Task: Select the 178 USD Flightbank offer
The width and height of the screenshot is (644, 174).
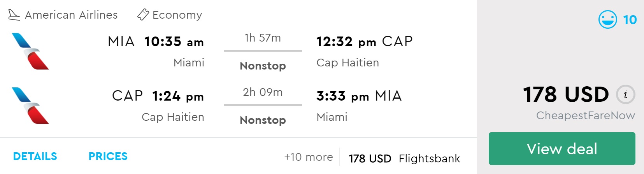Action: click(x=404, y=158)
